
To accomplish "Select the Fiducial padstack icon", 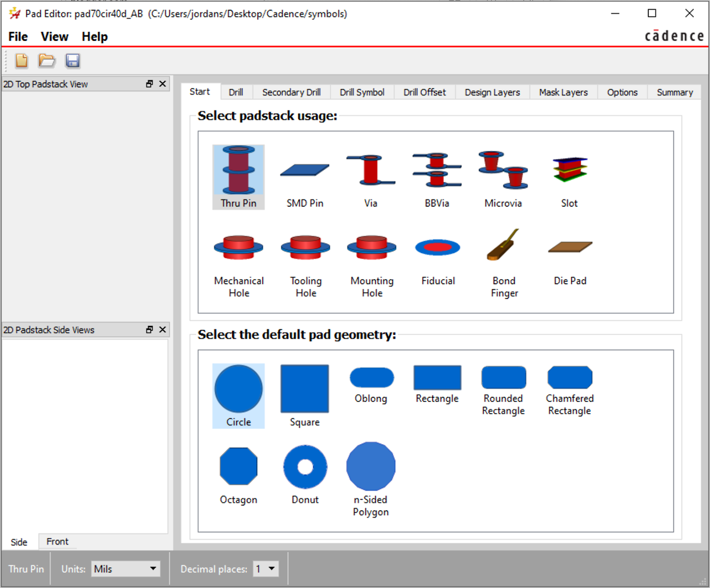I will (438, 262).
